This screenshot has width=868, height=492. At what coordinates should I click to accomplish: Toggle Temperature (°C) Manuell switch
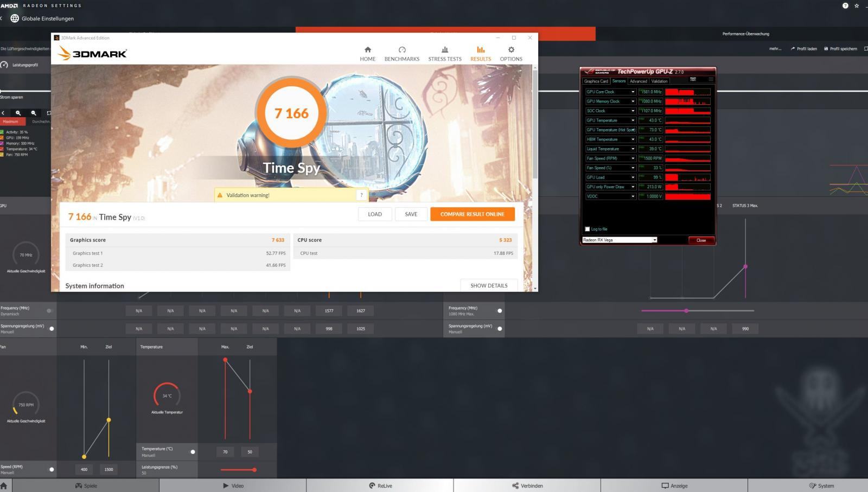pos(192,452)
